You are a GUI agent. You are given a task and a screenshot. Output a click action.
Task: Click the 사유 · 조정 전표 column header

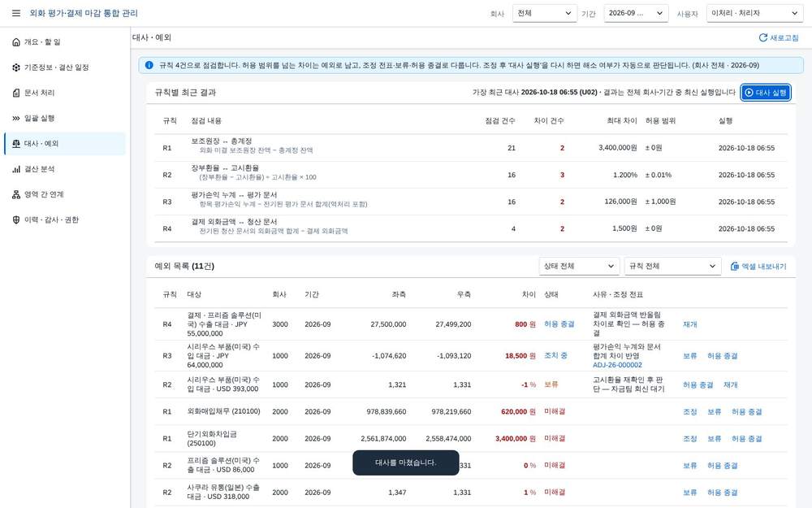pos(618,294)
